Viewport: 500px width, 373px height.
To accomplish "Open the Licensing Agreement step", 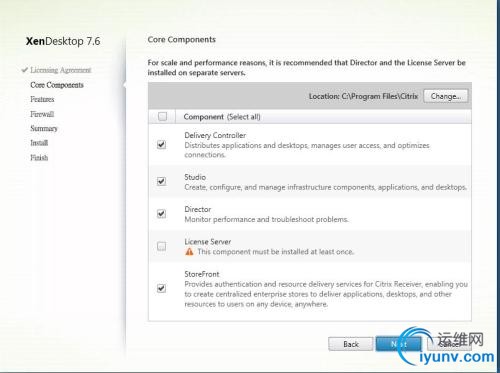I will [60, 70].
